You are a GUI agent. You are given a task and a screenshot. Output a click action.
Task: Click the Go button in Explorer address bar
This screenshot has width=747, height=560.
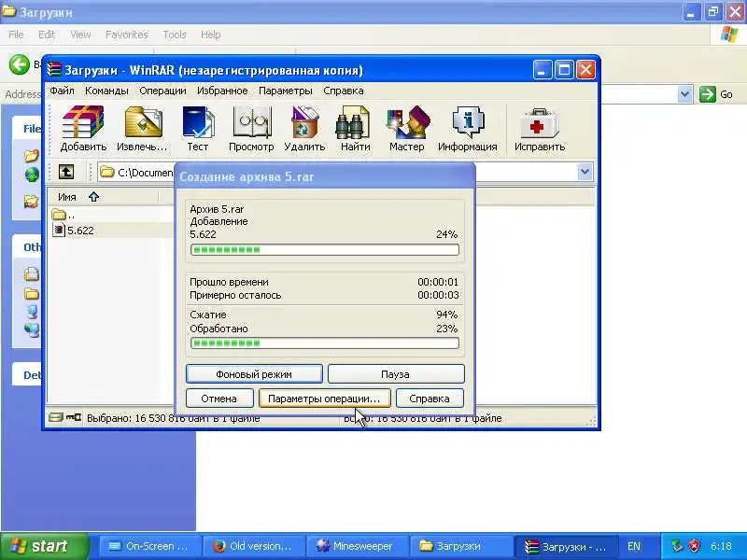point(715,94)
